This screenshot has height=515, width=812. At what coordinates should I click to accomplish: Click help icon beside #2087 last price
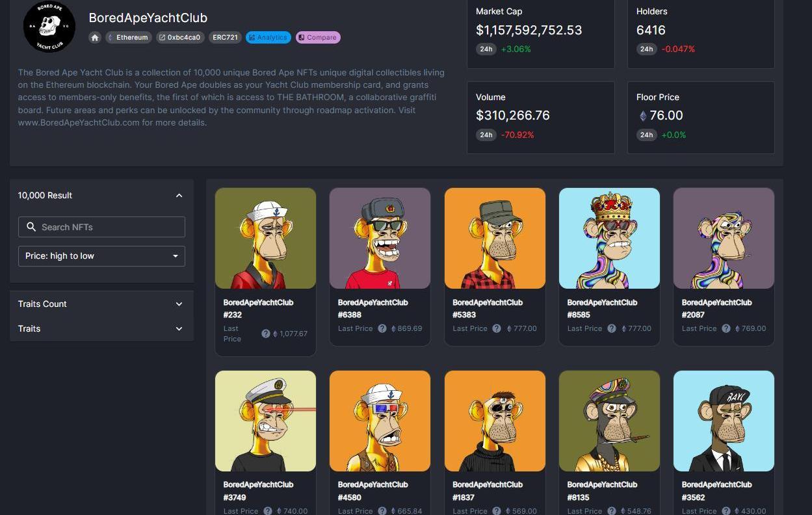coord(726,328)
